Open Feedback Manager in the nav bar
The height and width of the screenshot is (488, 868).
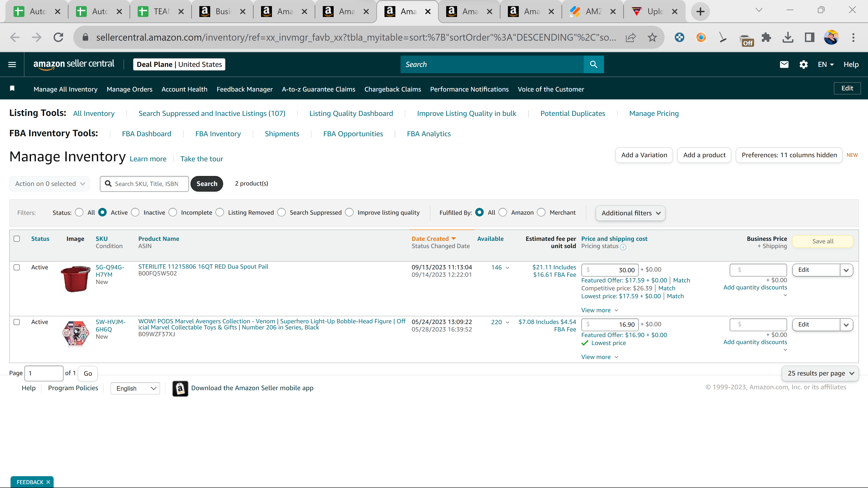pos(245,89)
